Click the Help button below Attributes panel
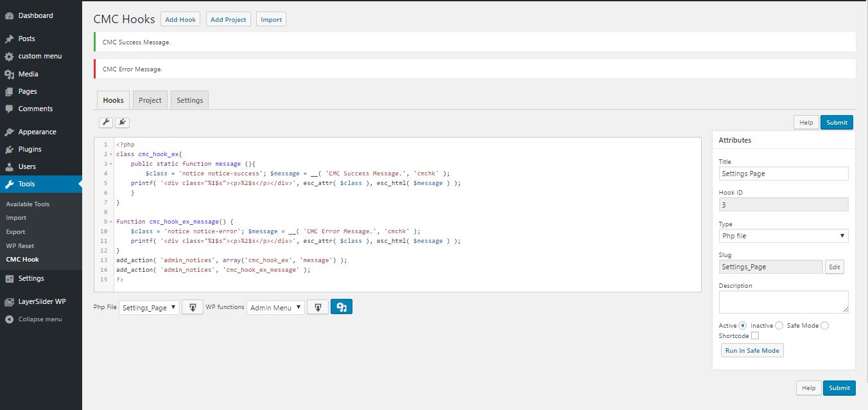Image resolution: width=868 pixels, height=410 pixels. (x=809, y=388)
